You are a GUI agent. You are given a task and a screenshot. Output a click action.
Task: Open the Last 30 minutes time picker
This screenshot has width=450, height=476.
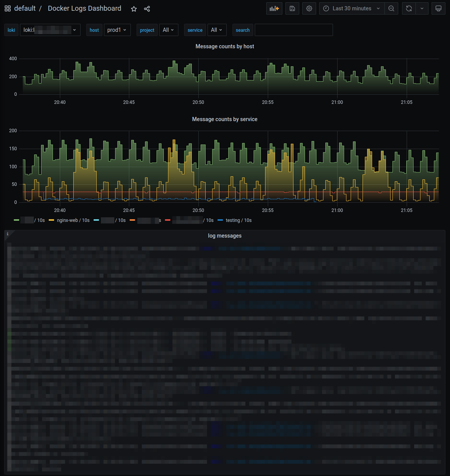click(x=350, y=8)
